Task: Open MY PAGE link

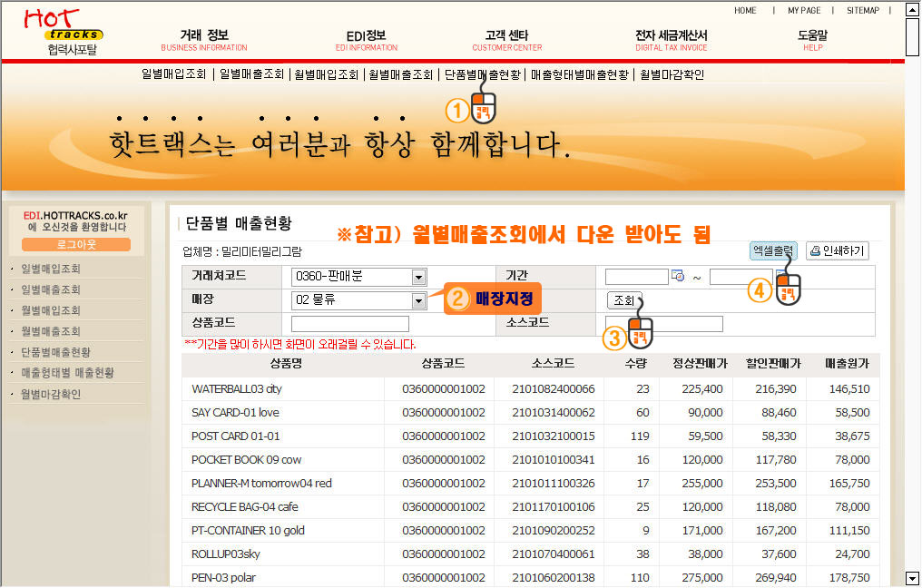Action: coord(804,10)
